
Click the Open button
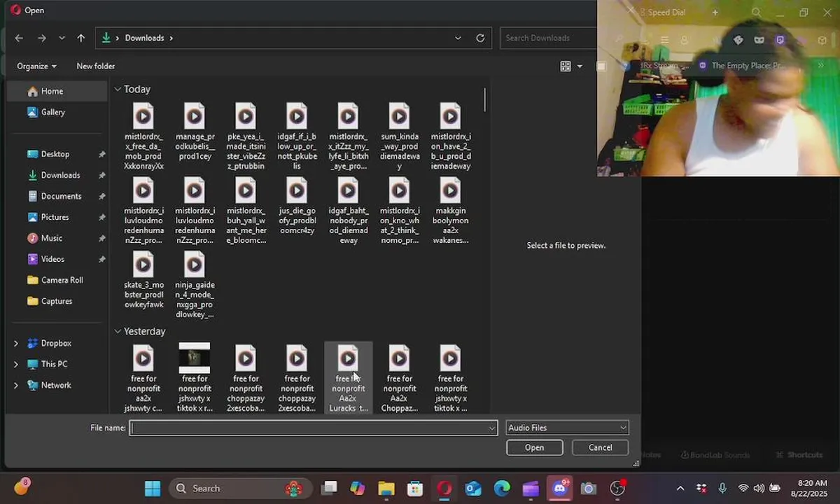534,447
